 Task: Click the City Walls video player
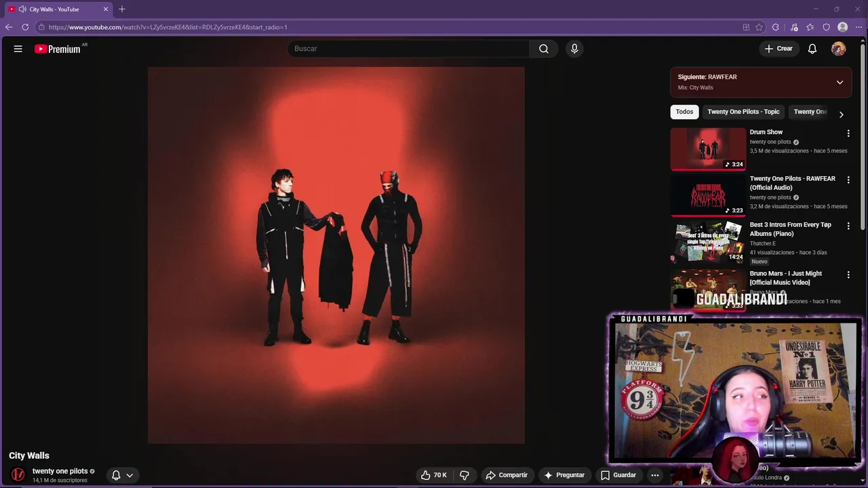(336, 255)
